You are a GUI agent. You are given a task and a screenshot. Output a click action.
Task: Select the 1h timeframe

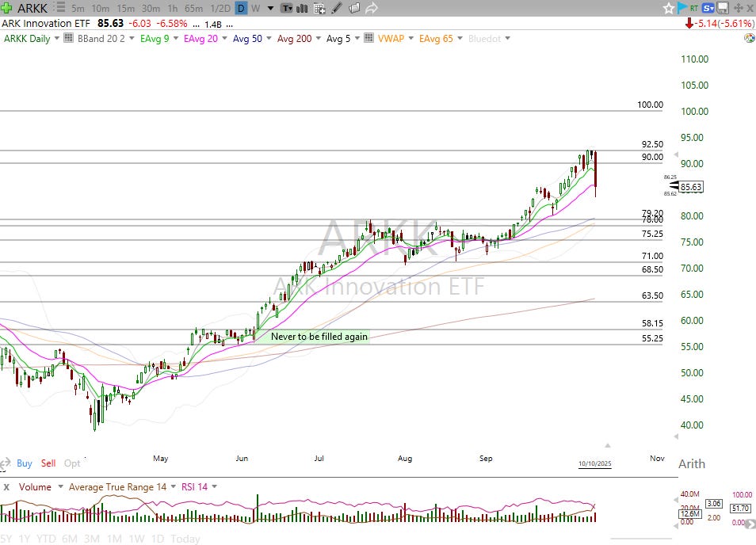173,8
